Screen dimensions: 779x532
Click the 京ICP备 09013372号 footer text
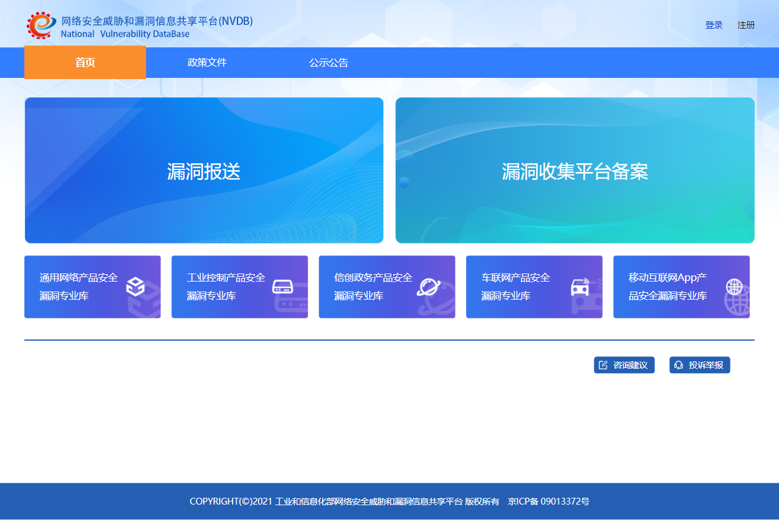click(548, 501)
